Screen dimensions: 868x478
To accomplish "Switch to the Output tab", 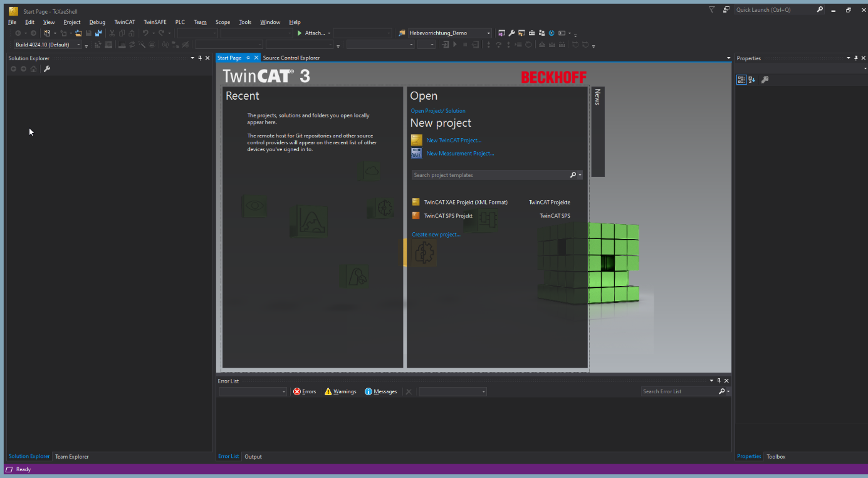I will 253,457.
